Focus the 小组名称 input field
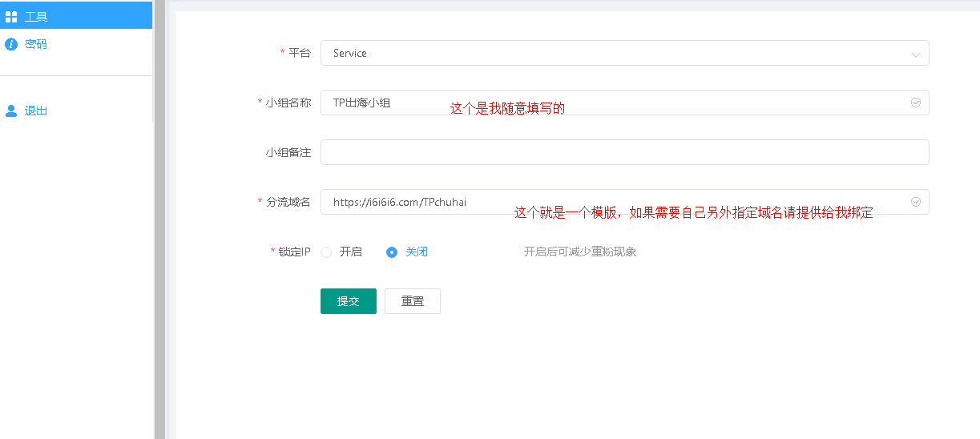This screenshot has height=439, width=980. [x=624, y=103]
